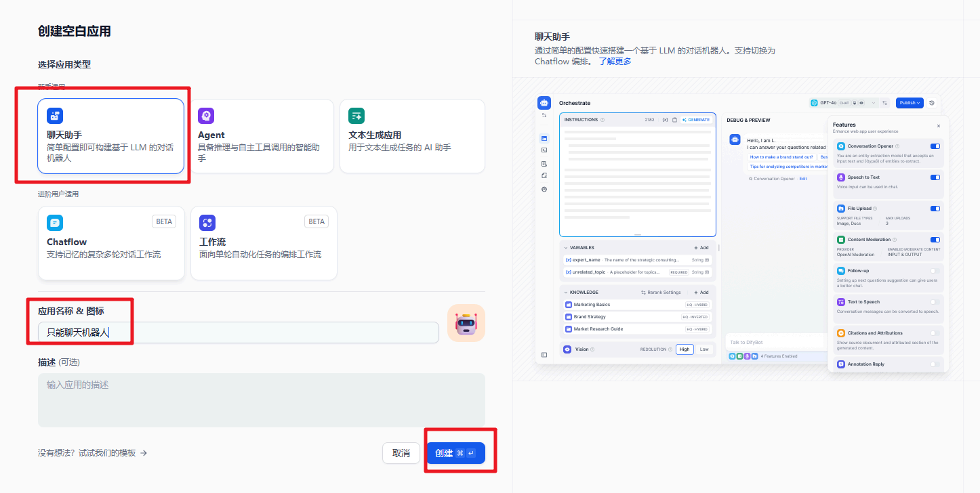Viewport: 980px width, 493px height.
Task: Collapse the KNOWLEDGE section chevron in preview
Action: 567,293
